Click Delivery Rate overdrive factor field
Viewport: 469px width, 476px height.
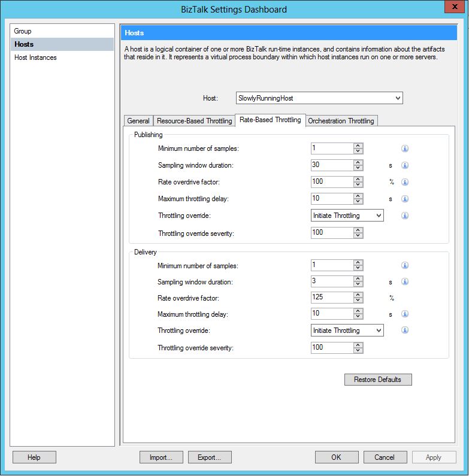[x=332, y=297]
